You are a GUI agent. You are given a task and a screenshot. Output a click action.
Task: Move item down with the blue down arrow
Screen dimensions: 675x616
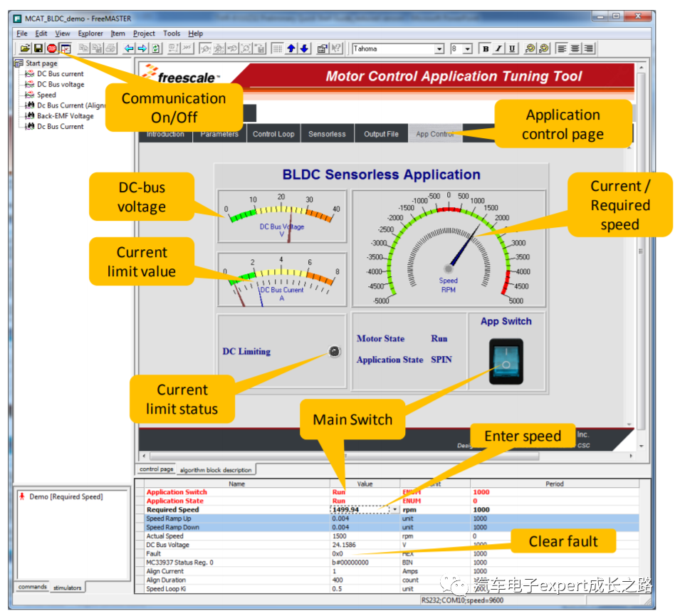click(x=304, y=48)
